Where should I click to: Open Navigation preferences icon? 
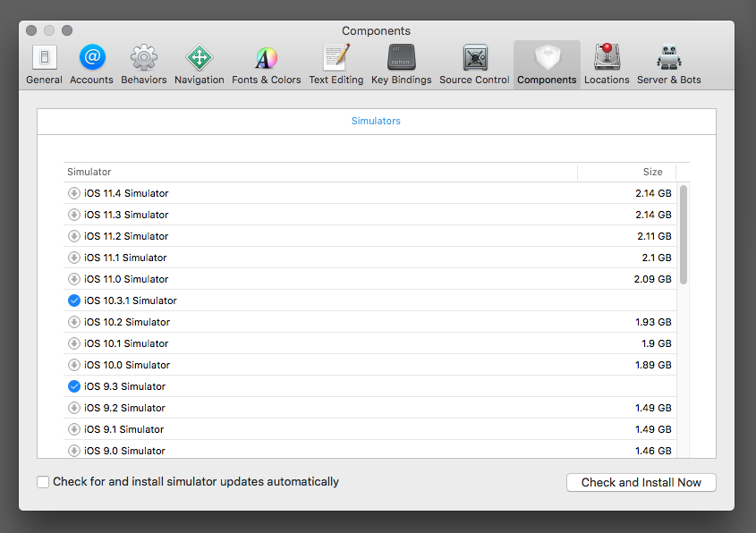(x=200, y=58)
